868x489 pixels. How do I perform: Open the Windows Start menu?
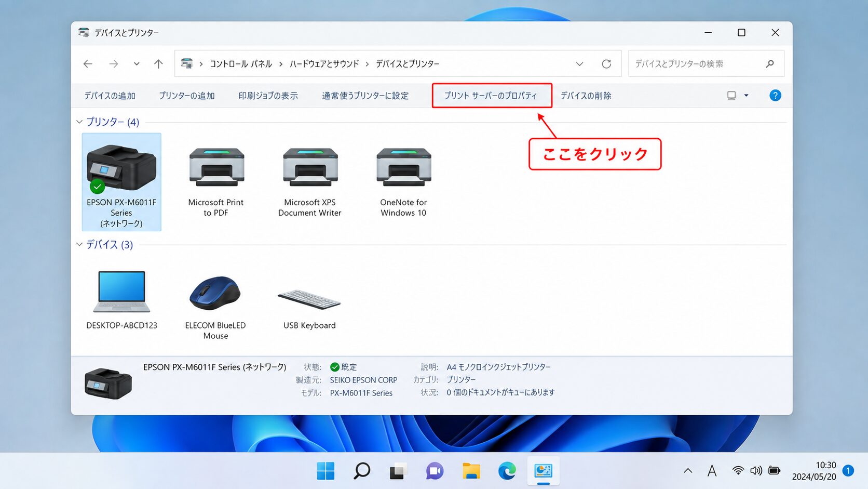[x=325, y=471]
